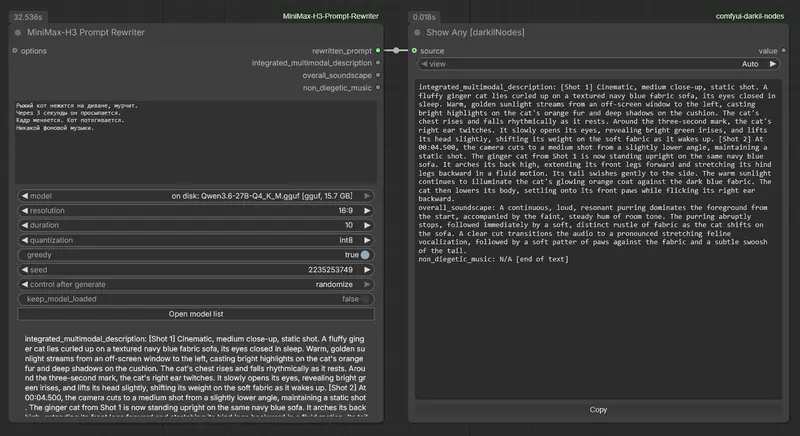Select next model with right arrow
Screen dimensions: 800x436
[x=367, y=196]
